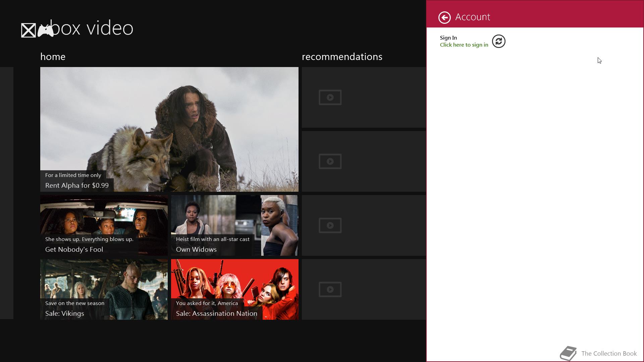Click the first recommendations video placeholder icon
Viewport: 644px width, 362px height.
330,98
